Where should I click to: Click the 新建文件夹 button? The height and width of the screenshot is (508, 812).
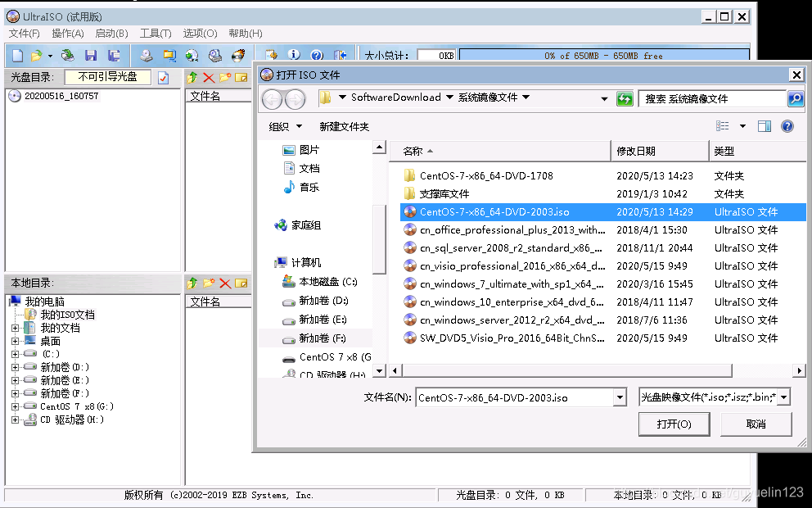(x=344, y=126)
